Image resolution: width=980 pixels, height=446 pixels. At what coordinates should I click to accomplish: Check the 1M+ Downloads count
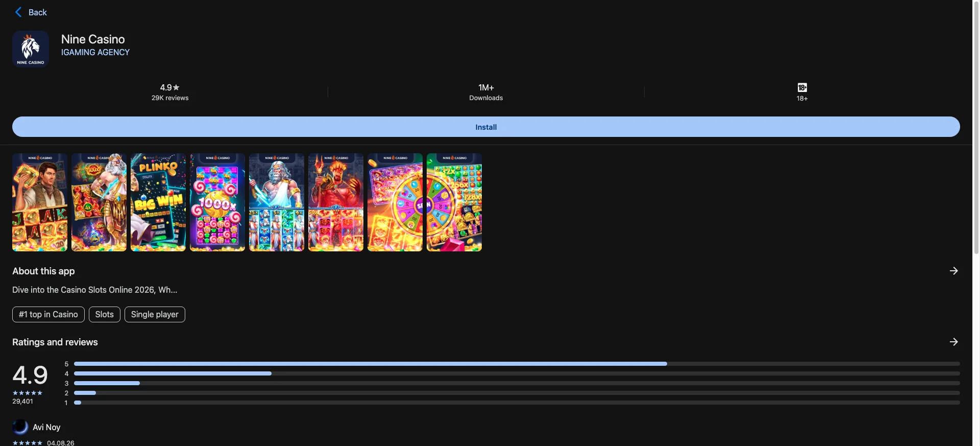(486, 92)
